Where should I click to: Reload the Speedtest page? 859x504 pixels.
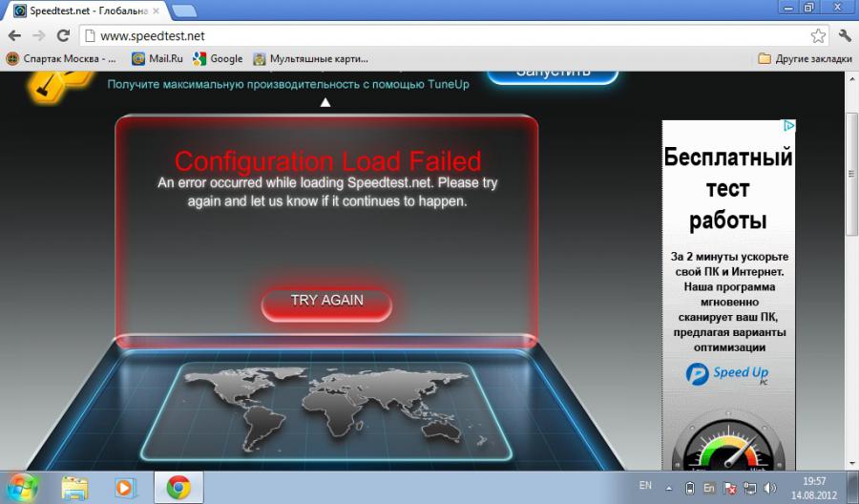(63, 36)
